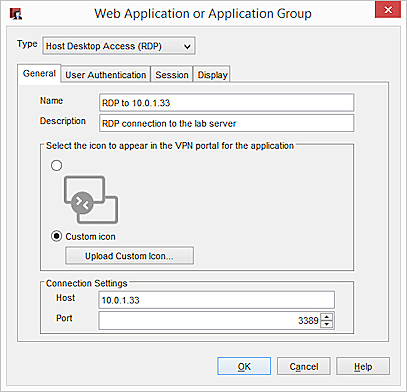Click the Upload Custom Icon button
407x392 pixels.
[x=129, y=256]
